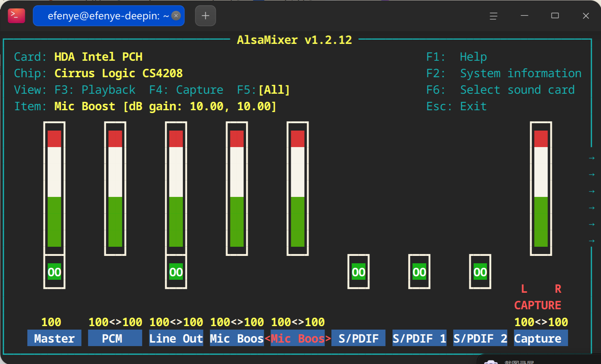Screen dimensions: 601x364
Task: Toggle the Line Out mute box
Action: (176, 272)
